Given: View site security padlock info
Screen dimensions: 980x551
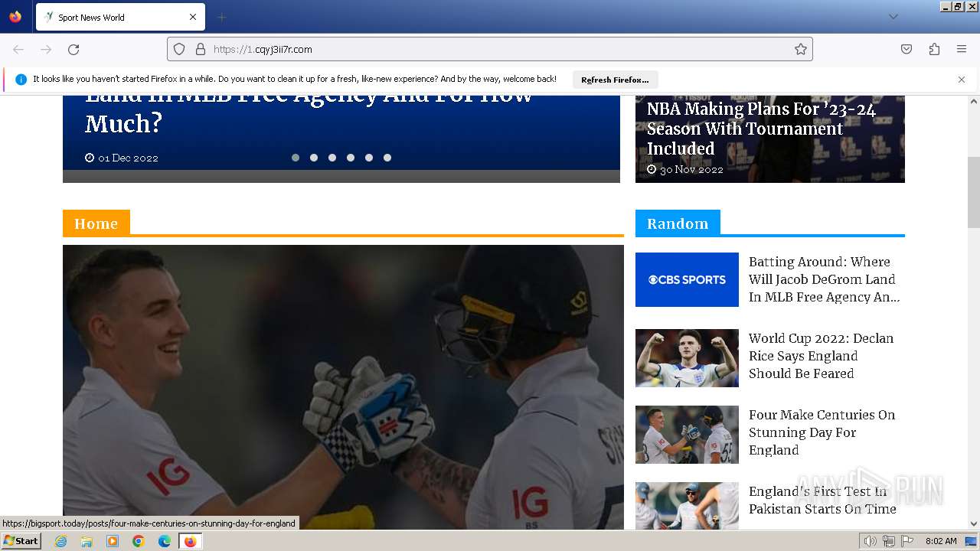Looking at the screenshot, I should [201, 49].
